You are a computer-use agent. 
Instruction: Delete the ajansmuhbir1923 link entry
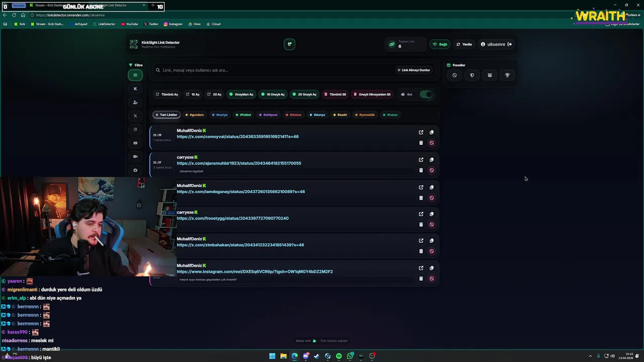coord(421,170)
